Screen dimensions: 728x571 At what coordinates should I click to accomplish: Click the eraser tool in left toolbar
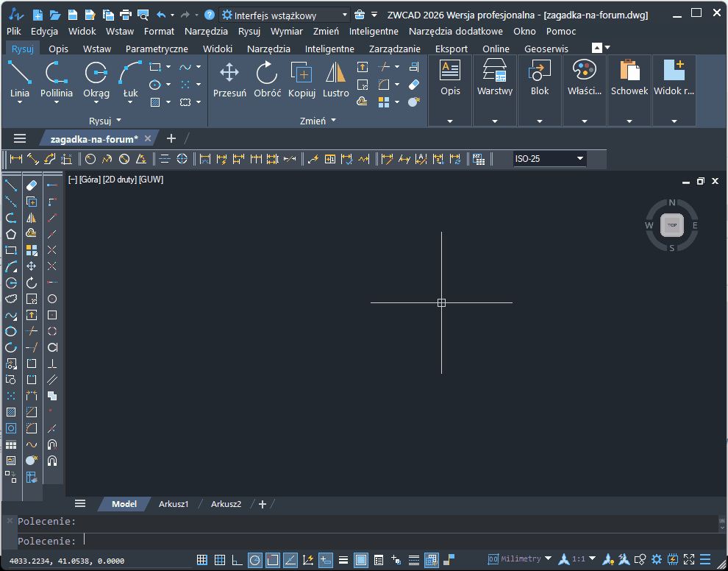click(32, 185)
